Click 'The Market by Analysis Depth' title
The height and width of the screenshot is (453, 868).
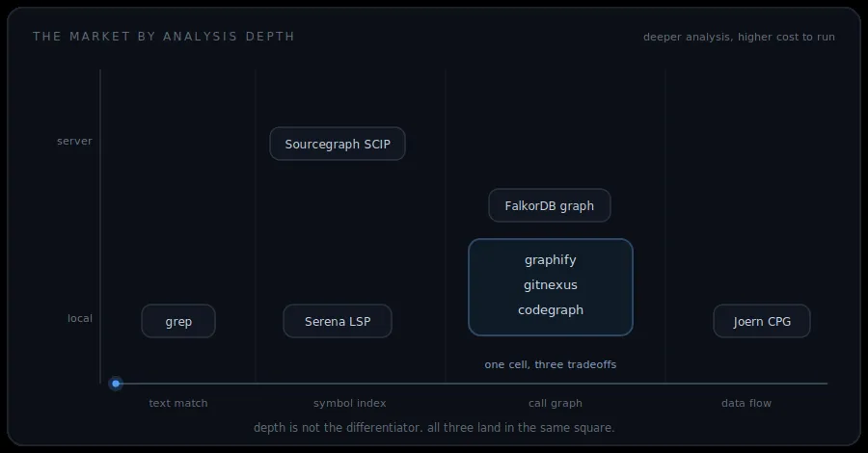point(163,37)
